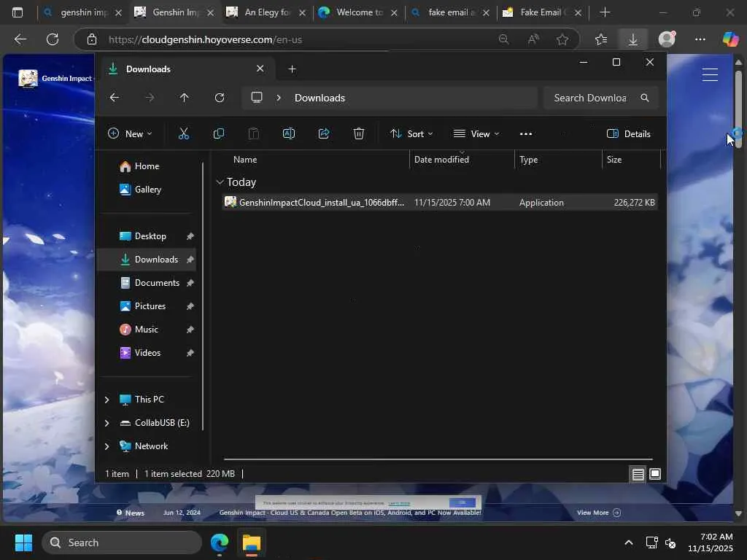The height and width of the screenshot is (560, 747).
Task: Switch to details list view icon in status bar
Action: click(638, 474)
